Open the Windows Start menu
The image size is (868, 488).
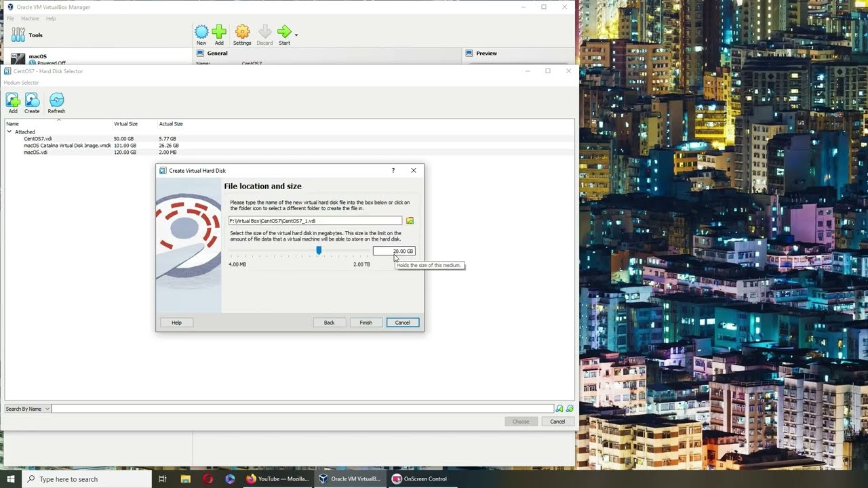(11, 479)
